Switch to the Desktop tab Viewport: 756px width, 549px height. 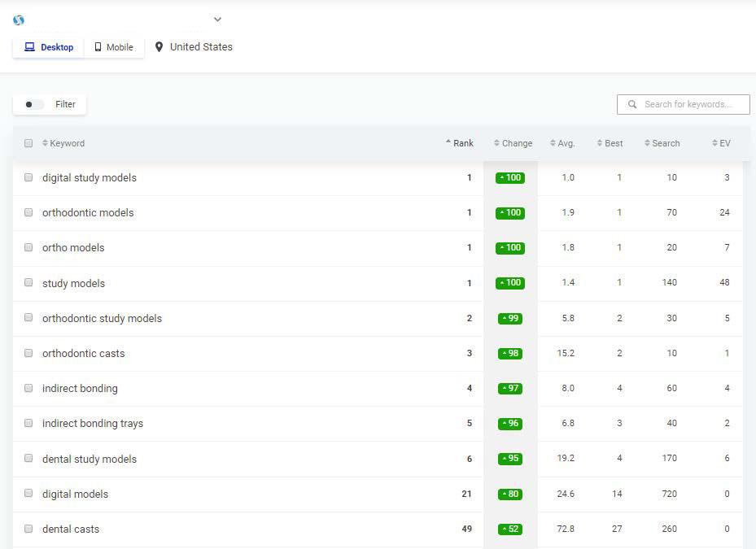coord(49,47)
